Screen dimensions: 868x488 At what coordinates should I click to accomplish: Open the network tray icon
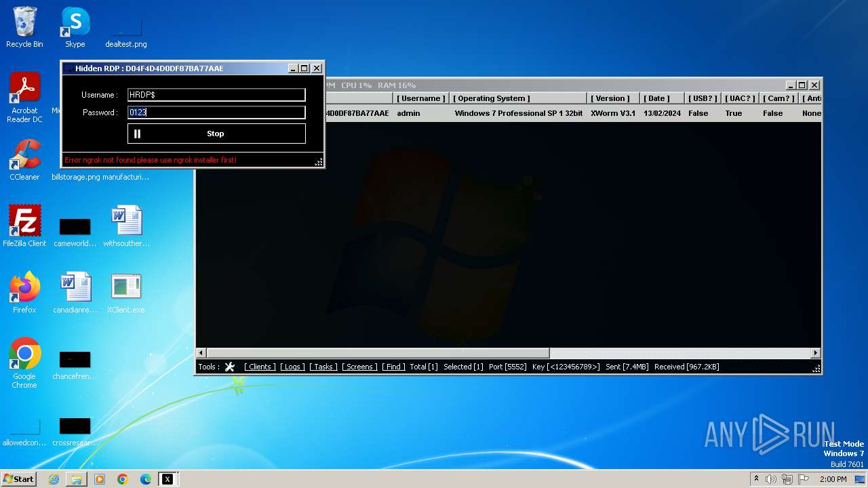(787, 479)
